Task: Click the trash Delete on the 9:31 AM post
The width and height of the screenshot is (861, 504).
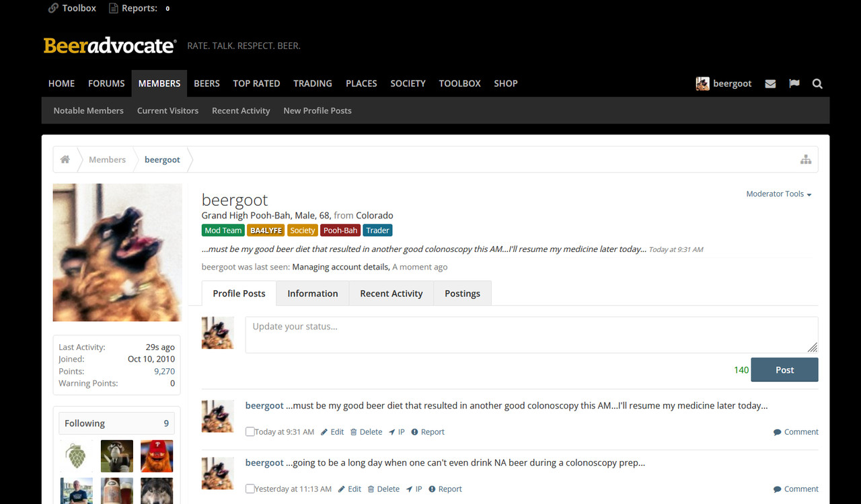Action: tap(366, 432)
